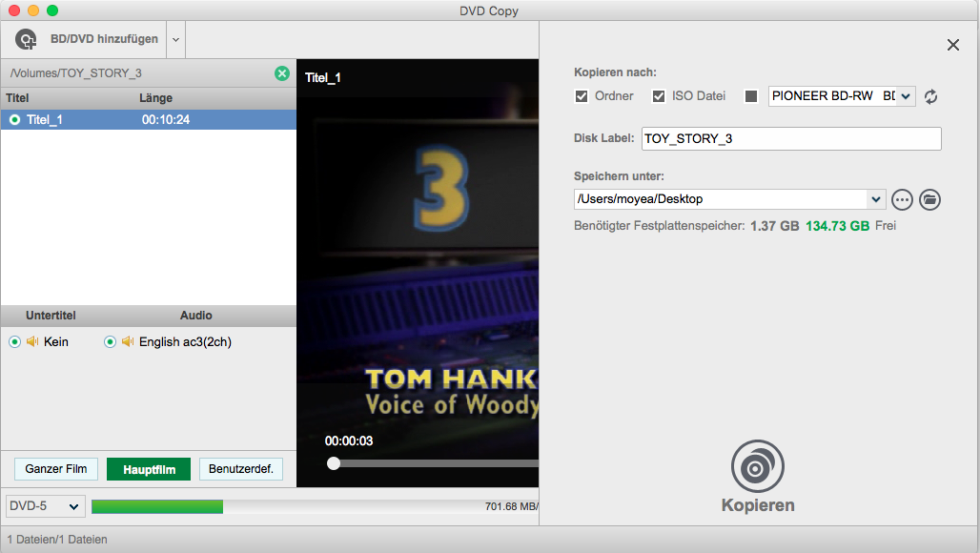The height and width of the screenshot is (553, 980).
Task: Refresh the burner drive list
Action: (x=931, y=96)
